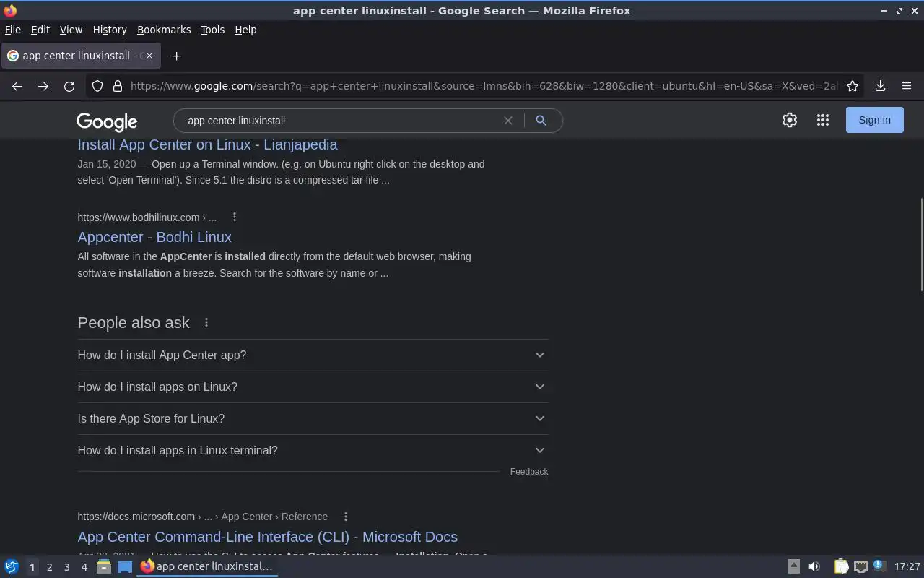Screen dimensions: 924x578
Task: Open clipboard manager tray icon
Action: pos(841,566)
